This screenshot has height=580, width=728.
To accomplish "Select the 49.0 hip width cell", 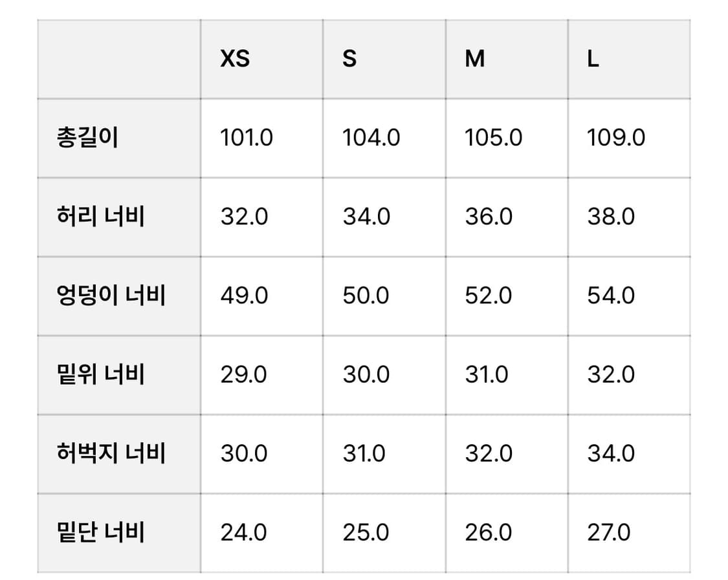I will click(x=244, y=295).
